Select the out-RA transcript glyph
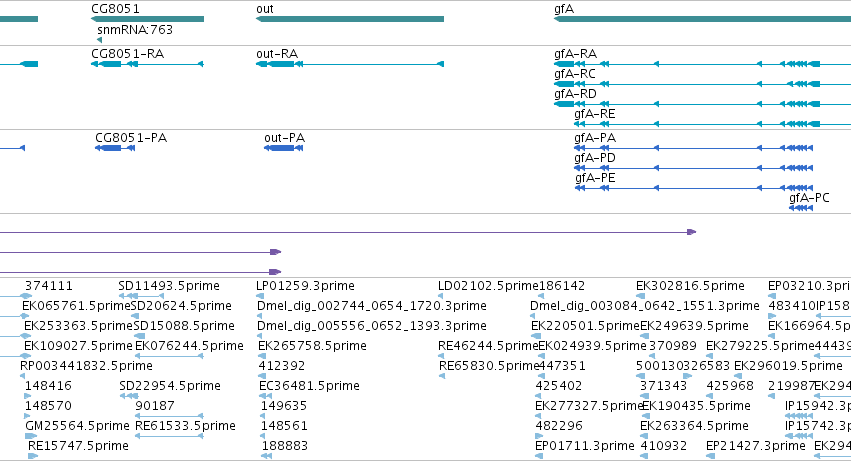Screen dimensions: 851x461 click(350, 64)
